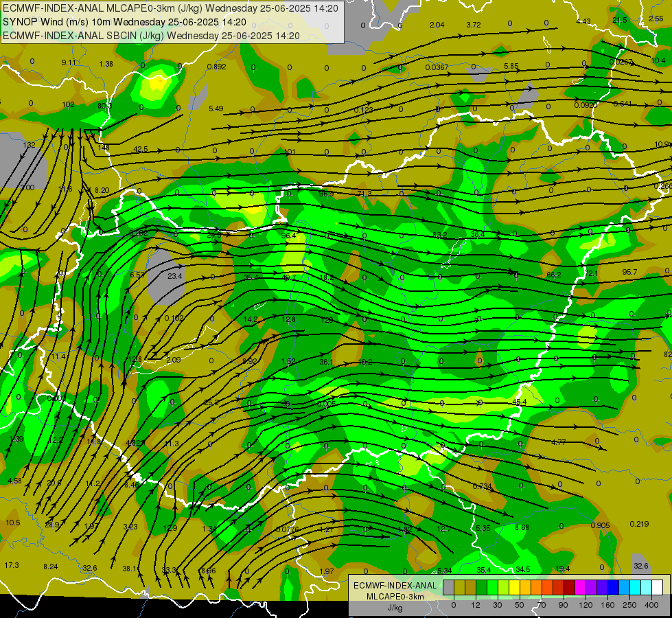672x618 pixels.
Task: Pick the white swatch ending the color scale
Action: (x=658, y=588)
